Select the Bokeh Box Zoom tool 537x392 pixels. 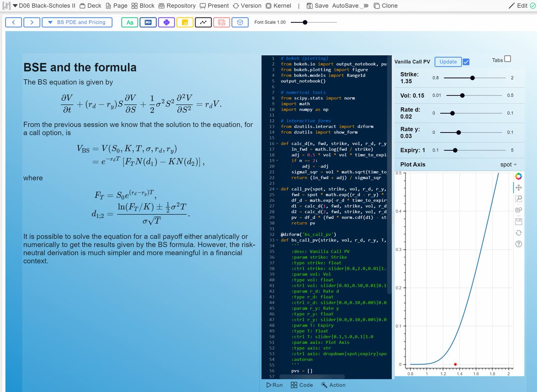[519, 199]
